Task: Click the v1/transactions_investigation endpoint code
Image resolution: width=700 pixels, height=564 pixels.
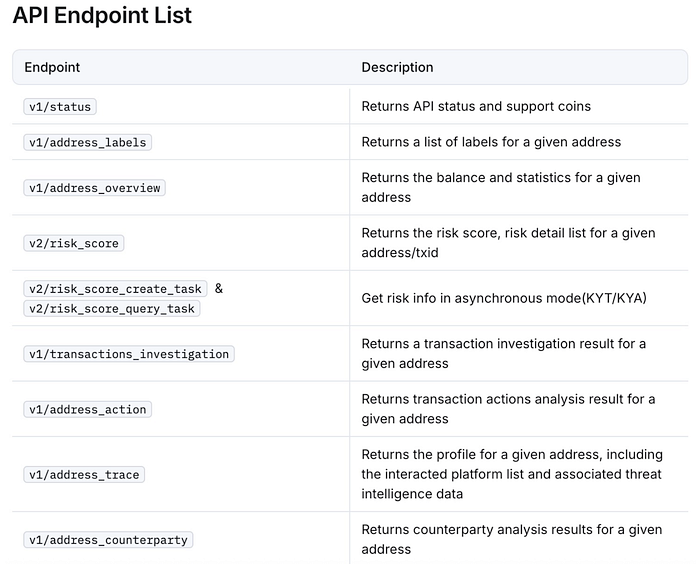Action: tap(129, 354)
